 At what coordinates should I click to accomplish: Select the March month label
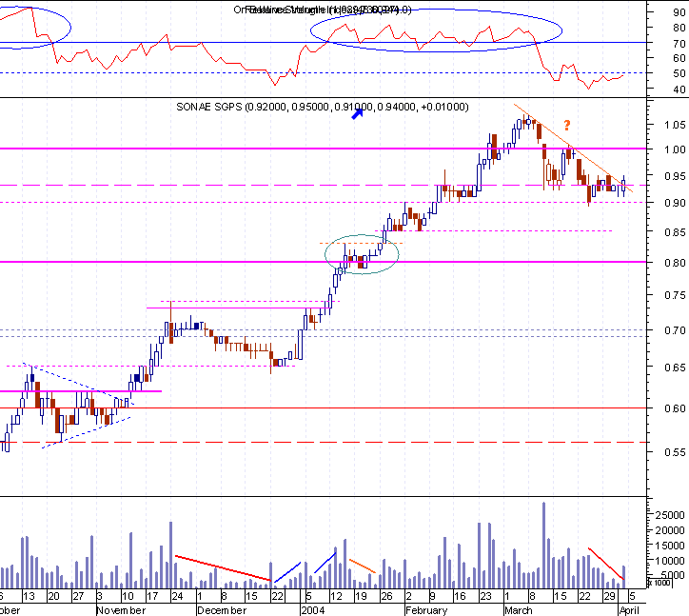pyautogui.click(x=518, y=610)
